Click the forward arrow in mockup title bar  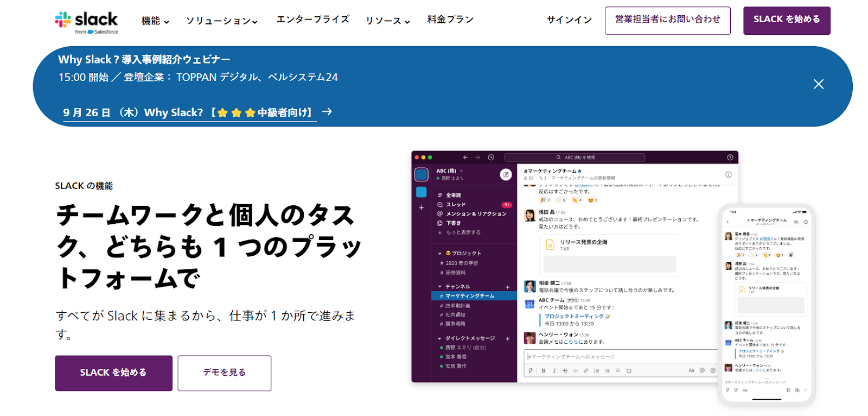coord(477,157)
